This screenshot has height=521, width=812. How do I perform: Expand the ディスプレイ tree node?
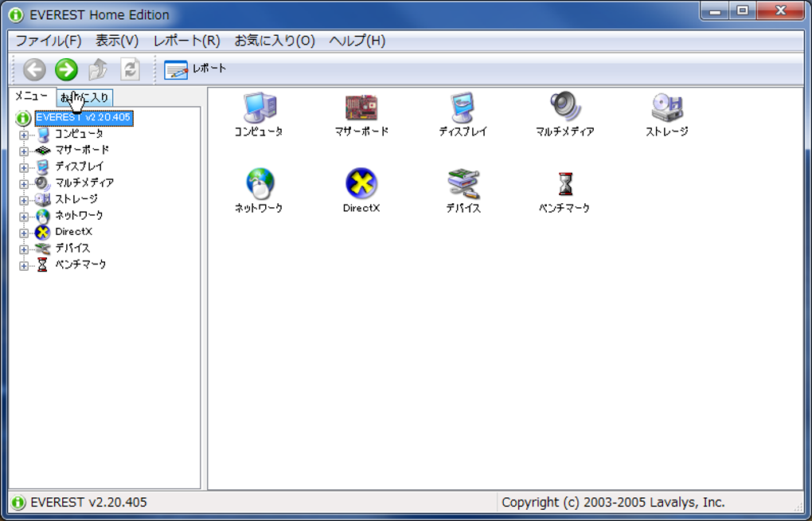[x=24, y=167]
